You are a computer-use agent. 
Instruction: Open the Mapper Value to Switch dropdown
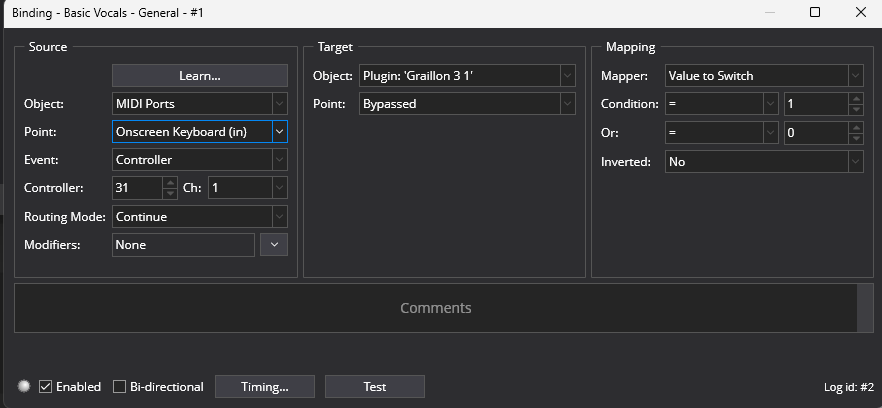coord(764,75)
